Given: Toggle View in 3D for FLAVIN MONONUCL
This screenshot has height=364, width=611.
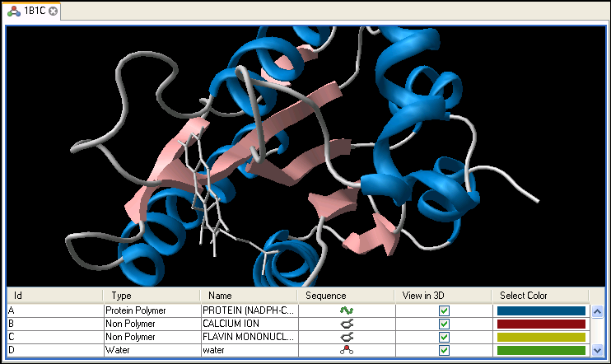Looking at the screenshot, I should pos(444,337).
